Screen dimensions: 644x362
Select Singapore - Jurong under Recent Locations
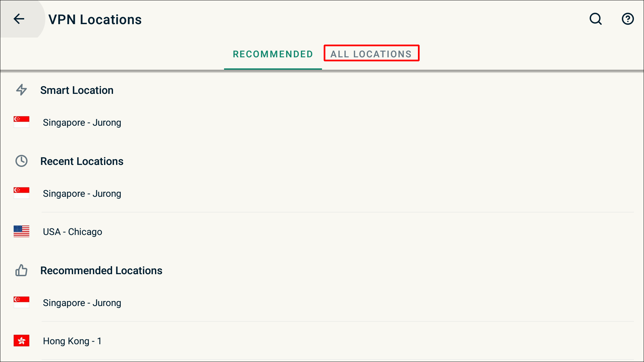tap(82, 194)
